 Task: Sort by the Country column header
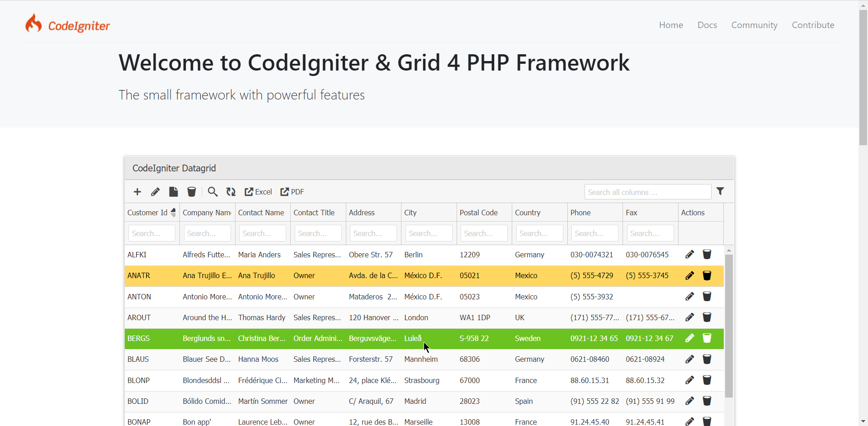(528, 213)
